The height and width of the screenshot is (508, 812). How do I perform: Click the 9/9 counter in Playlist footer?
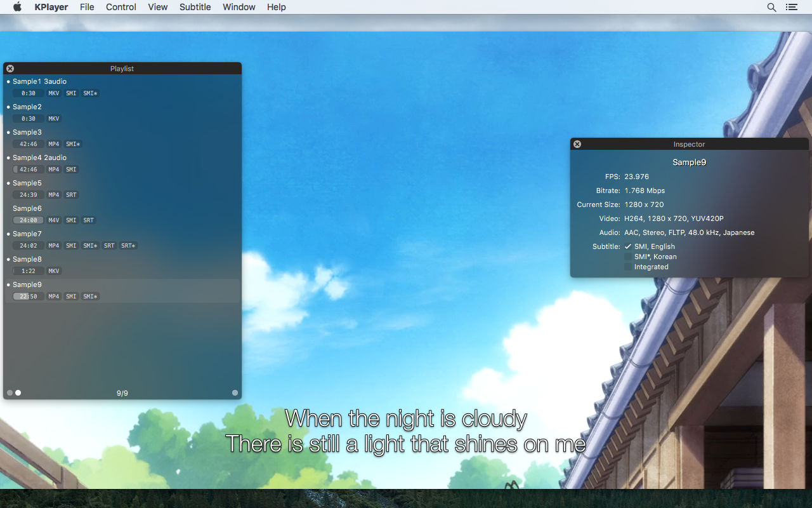click(122, 394)
